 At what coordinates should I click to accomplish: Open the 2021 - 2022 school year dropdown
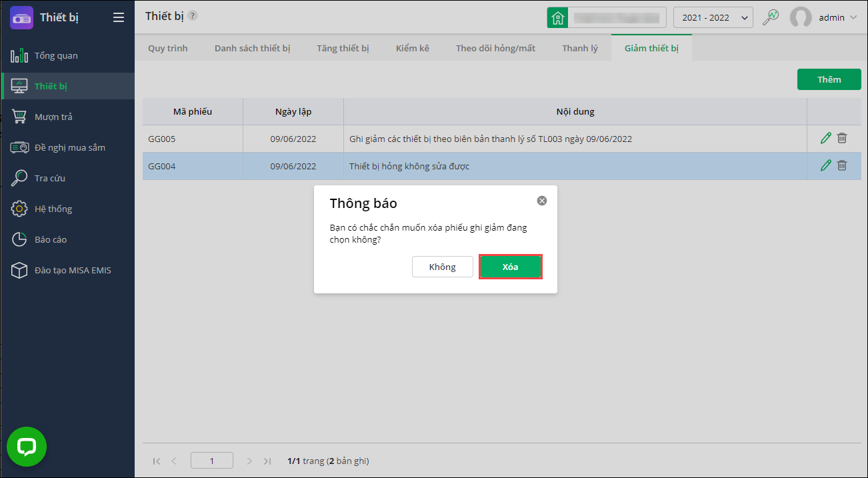(713, 17)
